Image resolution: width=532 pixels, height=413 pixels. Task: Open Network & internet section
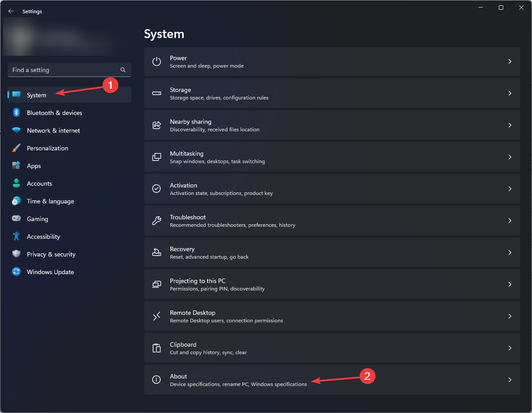click(69, 130)
